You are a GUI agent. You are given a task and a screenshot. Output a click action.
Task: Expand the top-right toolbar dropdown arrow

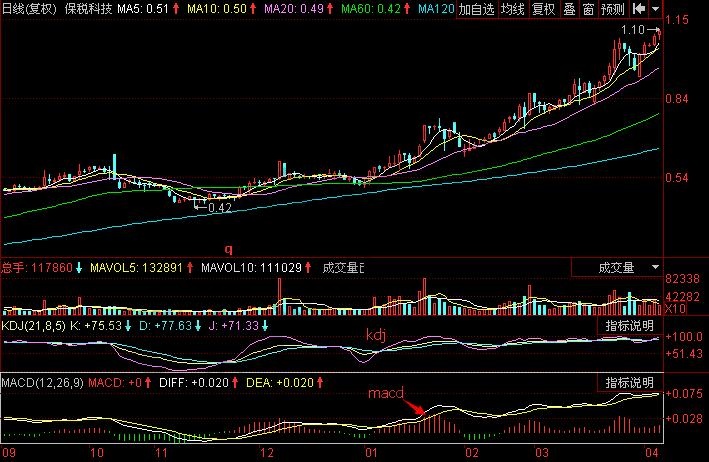coord(655,9)
